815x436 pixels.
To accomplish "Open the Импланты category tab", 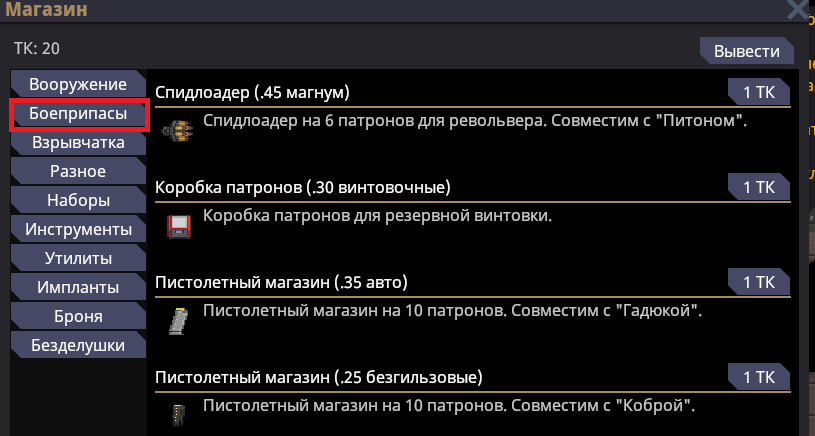I will tap(78, 288).
